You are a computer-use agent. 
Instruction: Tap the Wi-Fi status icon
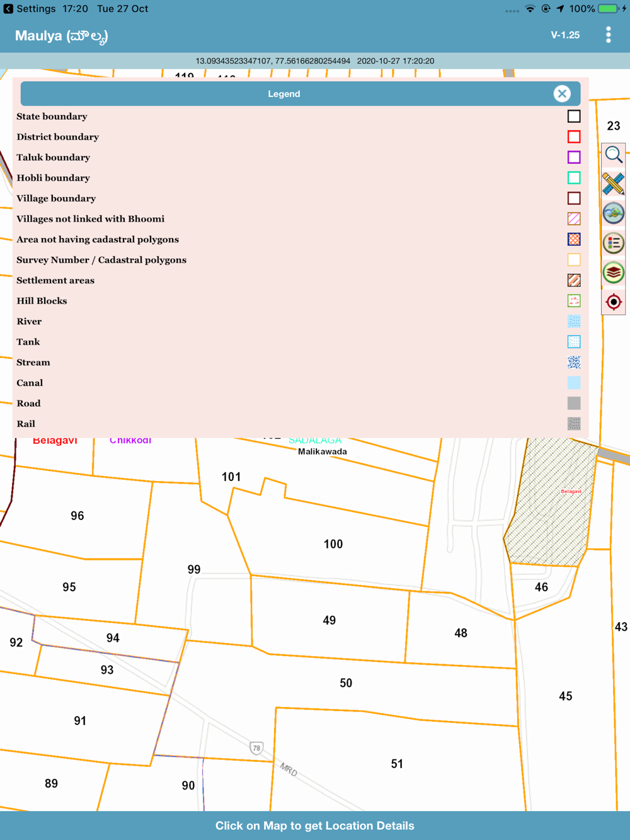[530, 9]
